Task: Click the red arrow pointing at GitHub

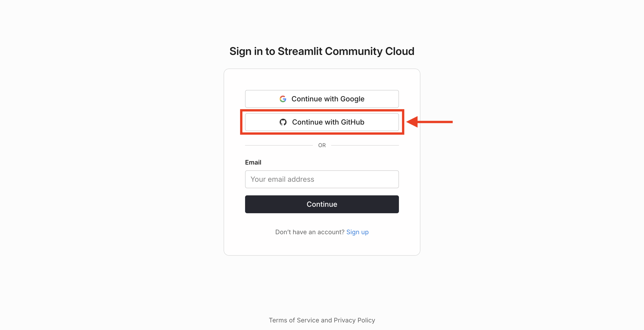Action: [x=430, y=122]
